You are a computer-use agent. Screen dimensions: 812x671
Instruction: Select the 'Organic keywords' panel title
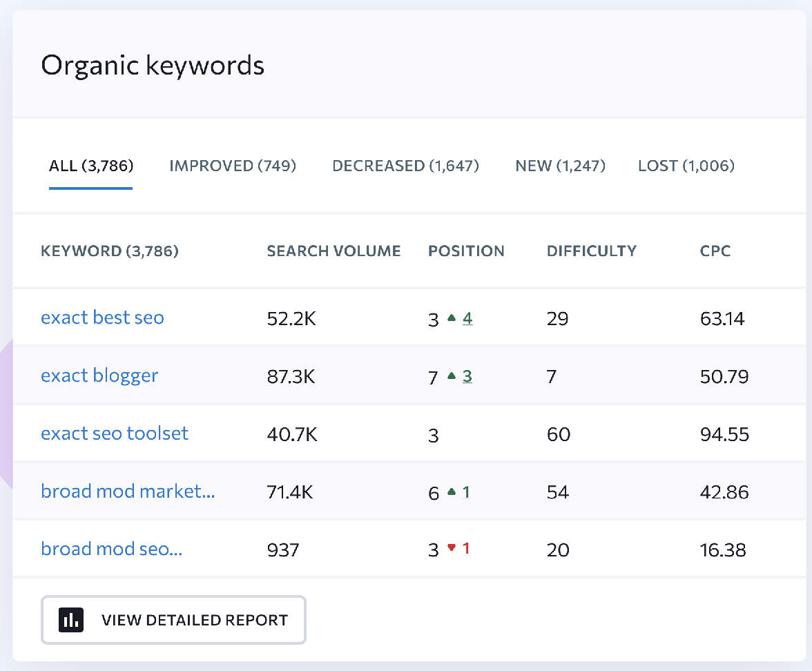click(153, 66)
